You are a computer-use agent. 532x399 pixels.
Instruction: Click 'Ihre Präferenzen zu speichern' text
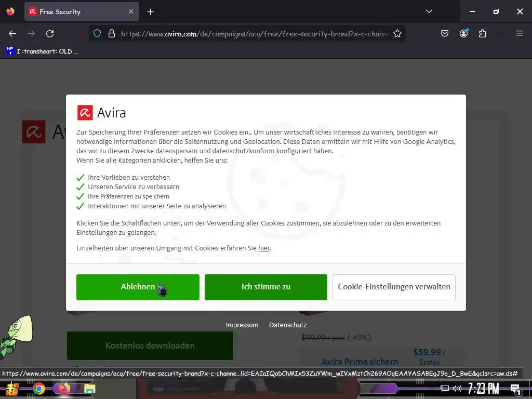pyautogui.click(x=128, y=196)
